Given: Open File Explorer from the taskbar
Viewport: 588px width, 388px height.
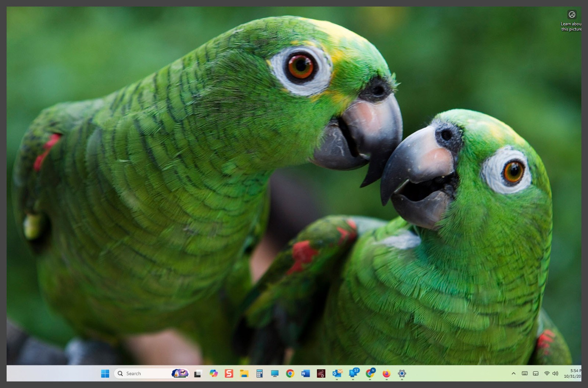Looking at the screenshot, I should [244, 373].
